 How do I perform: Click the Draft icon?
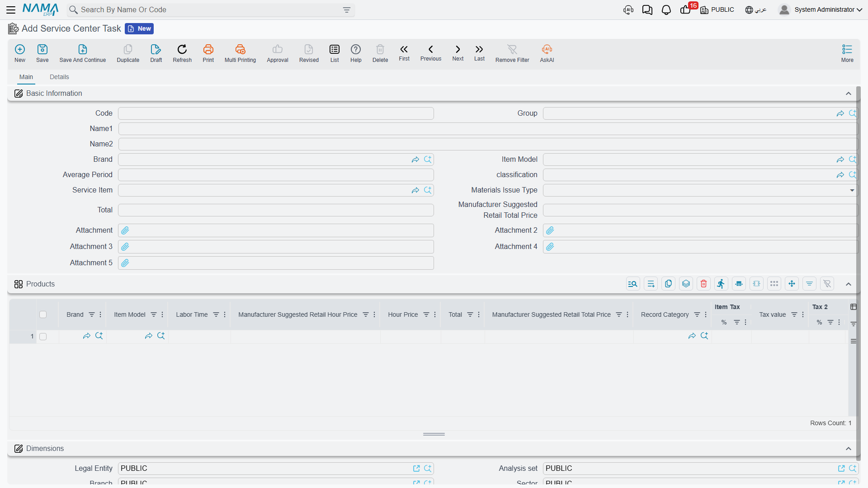pyautogui.click(x=156, y=53)
